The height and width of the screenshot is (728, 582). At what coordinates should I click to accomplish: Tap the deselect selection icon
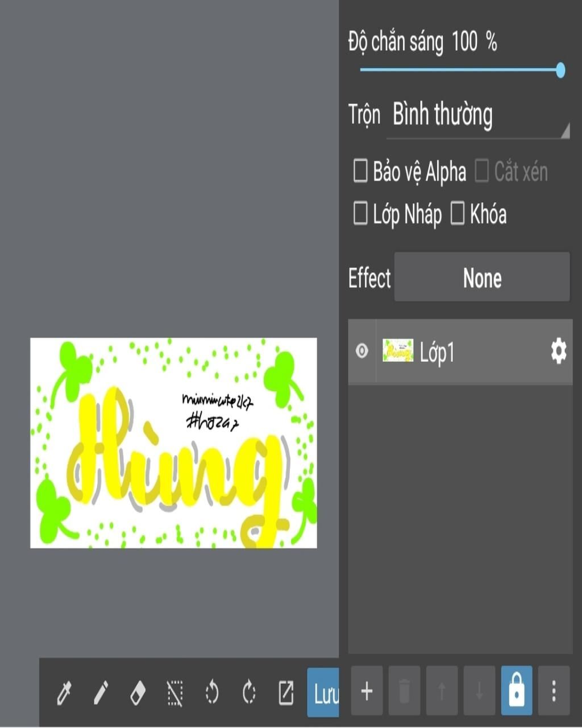(x=175, y=693)
